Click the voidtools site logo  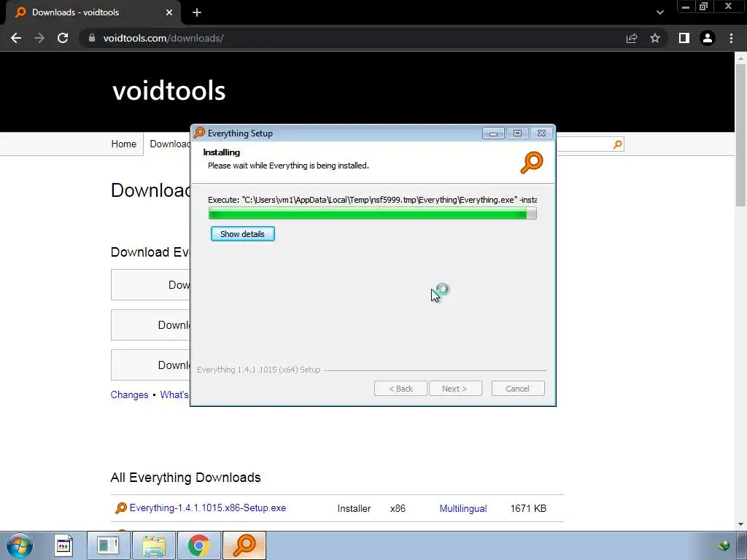click(x=169, y=90)
